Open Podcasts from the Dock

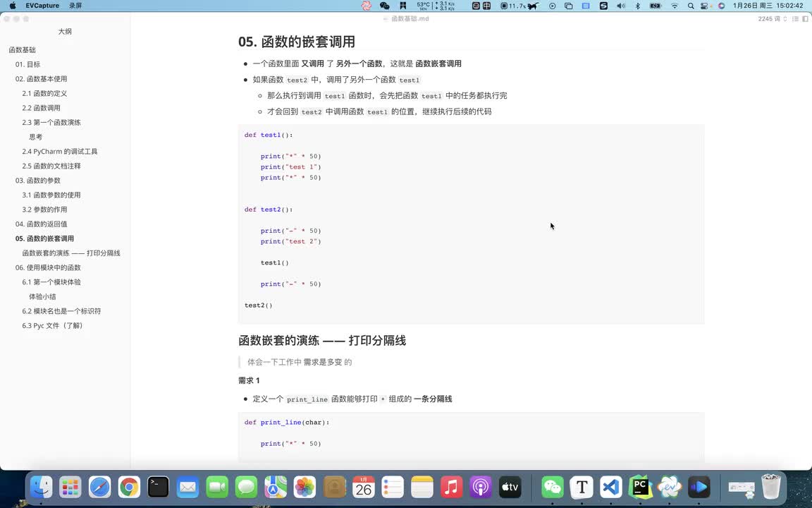[x=481, y=488]
